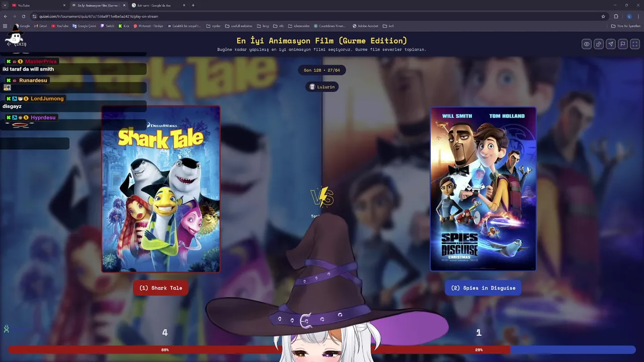Open a new browser tab
This screenshot has height=362, width=644.
click(193, 5)
